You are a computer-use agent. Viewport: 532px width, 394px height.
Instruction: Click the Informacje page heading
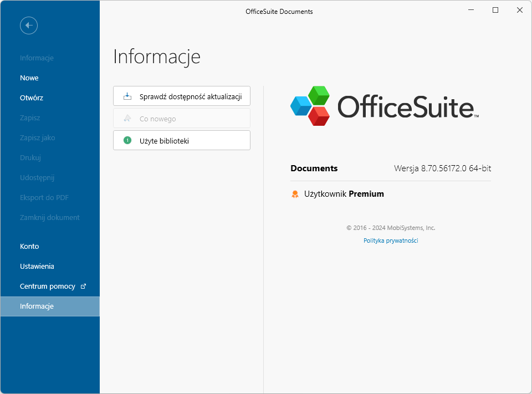pos(157,57)
